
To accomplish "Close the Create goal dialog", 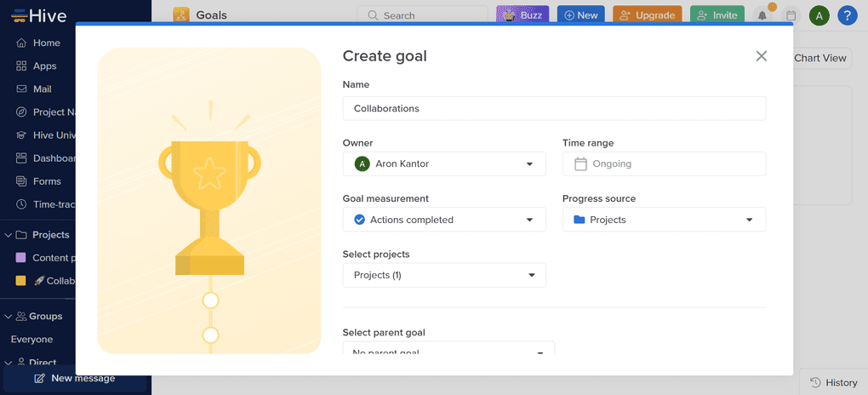I will click(761, 56).
